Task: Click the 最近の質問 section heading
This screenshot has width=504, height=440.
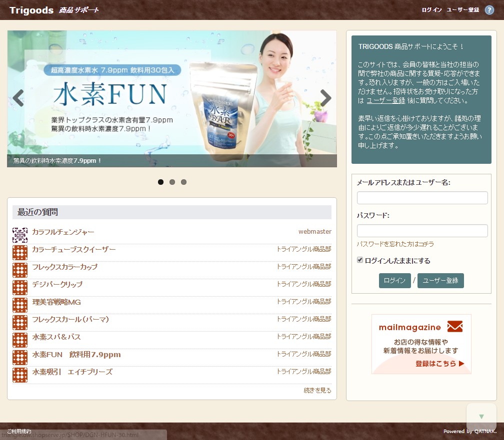Action: pos(37,212)
